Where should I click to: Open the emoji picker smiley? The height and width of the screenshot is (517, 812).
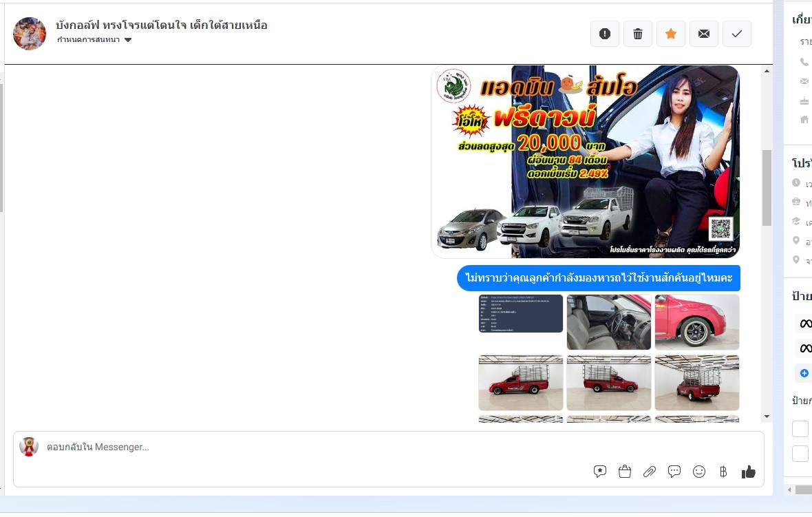coord(699,472)
